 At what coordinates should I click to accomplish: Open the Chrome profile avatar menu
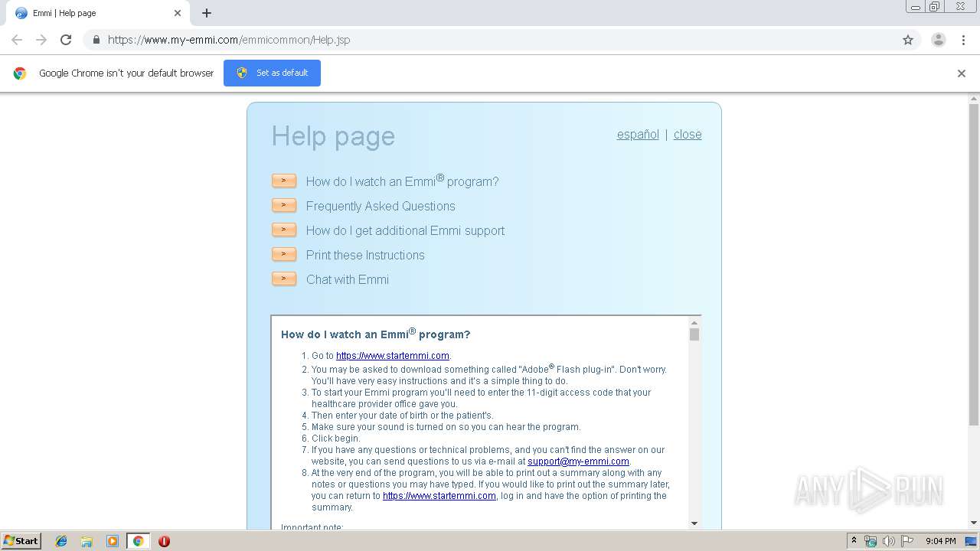(x=939, y=40)
